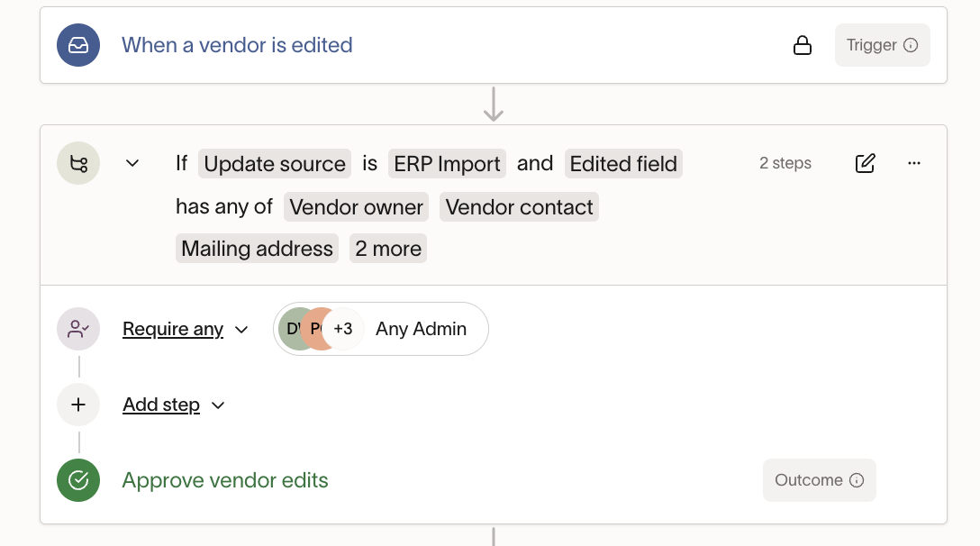Click the '2 steps' label on the condition

coord(785,163)
